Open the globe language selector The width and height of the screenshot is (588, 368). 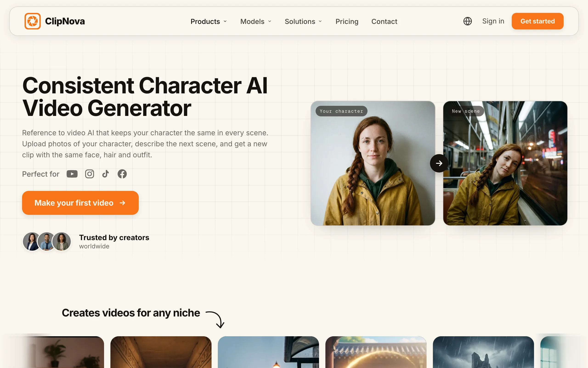pos(467,21)
